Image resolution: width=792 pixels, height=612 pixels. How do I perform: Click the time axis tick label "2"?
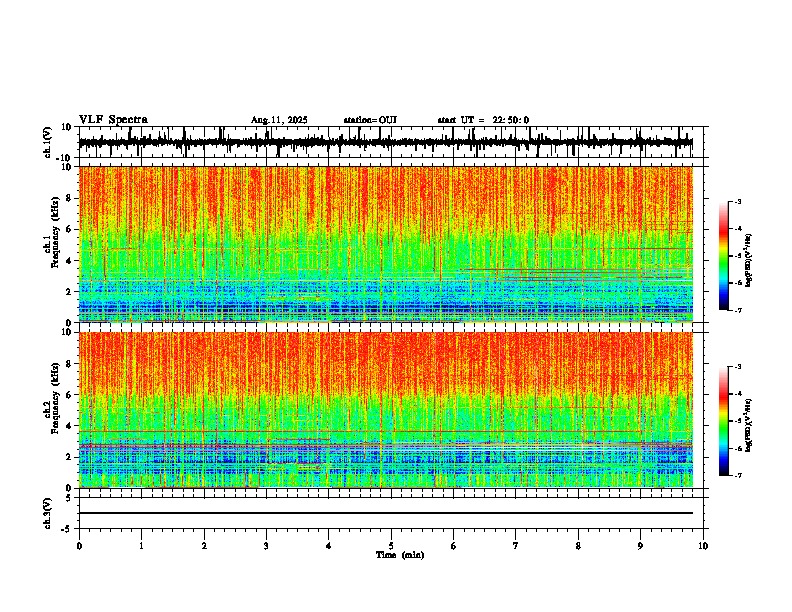204,546
